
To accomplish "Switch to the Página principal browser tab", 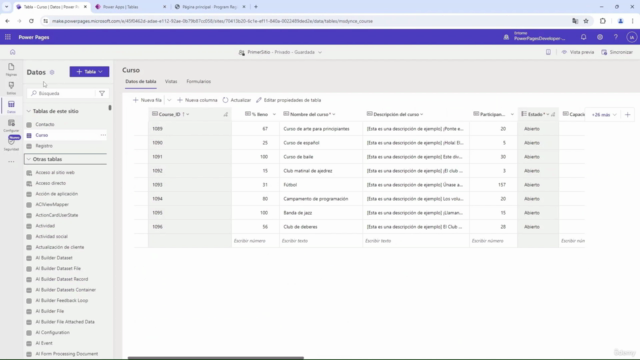I will pyautogui.click(x=209, y=7).
